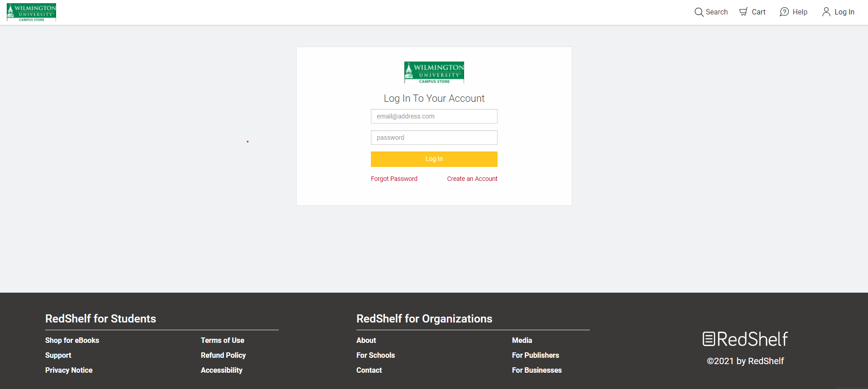Open the Create an Account link

pos(472,179)
